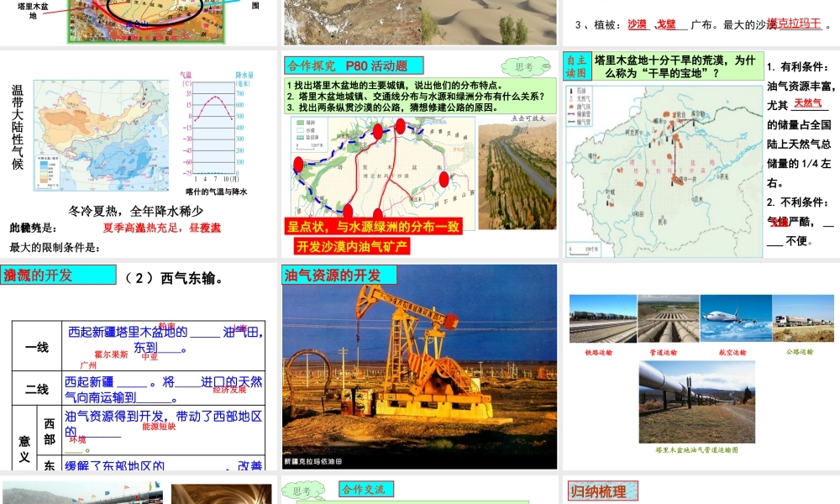Open the sand dunes photo on the top slide
840x504 pixels.
[489, 22]
